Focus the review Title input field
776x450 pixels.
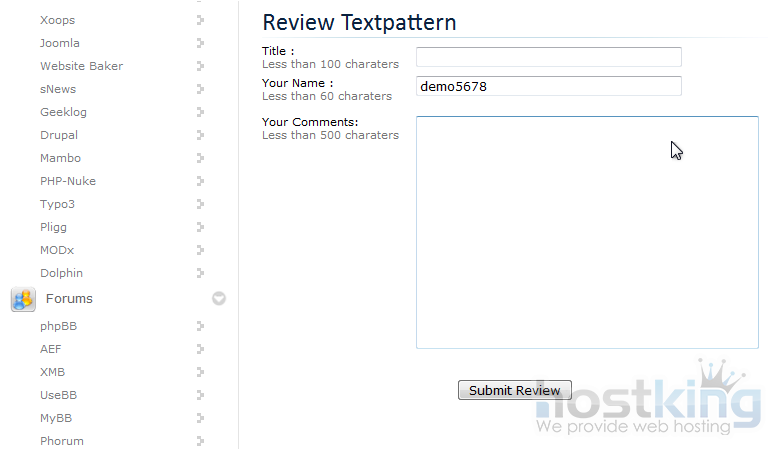548,57
